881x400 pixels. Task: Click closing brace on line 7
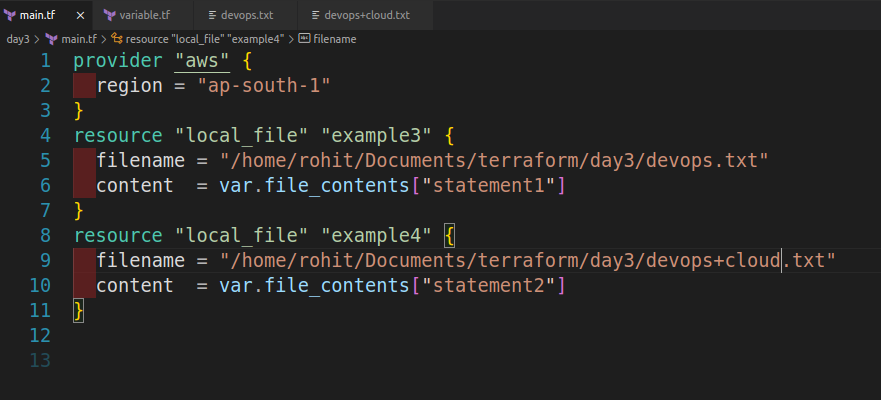coord(79,211)
